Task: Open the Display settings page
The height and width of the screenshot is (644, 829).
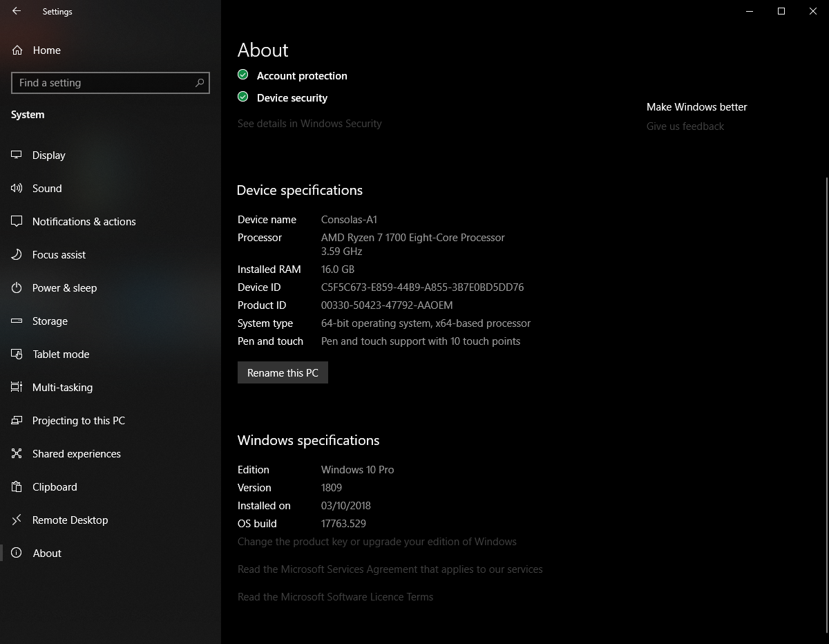Action: point(111,155)
